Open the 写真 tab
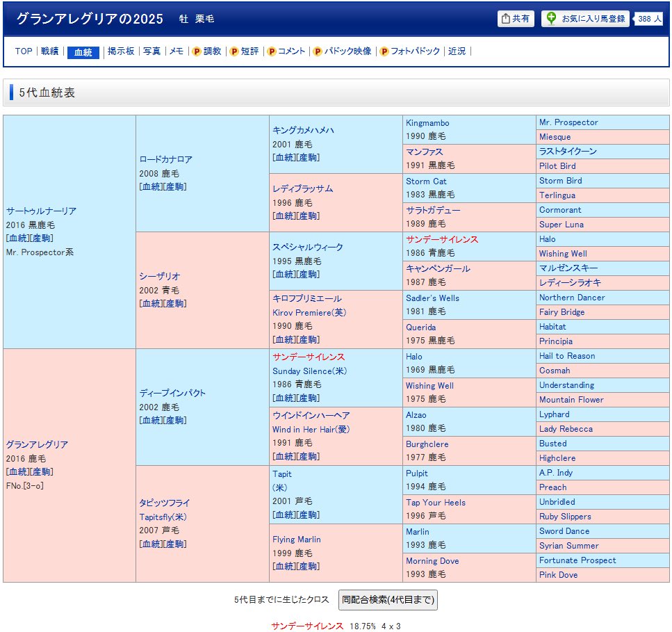This screenshot has width=672, height=632. [x=151, y=51]
